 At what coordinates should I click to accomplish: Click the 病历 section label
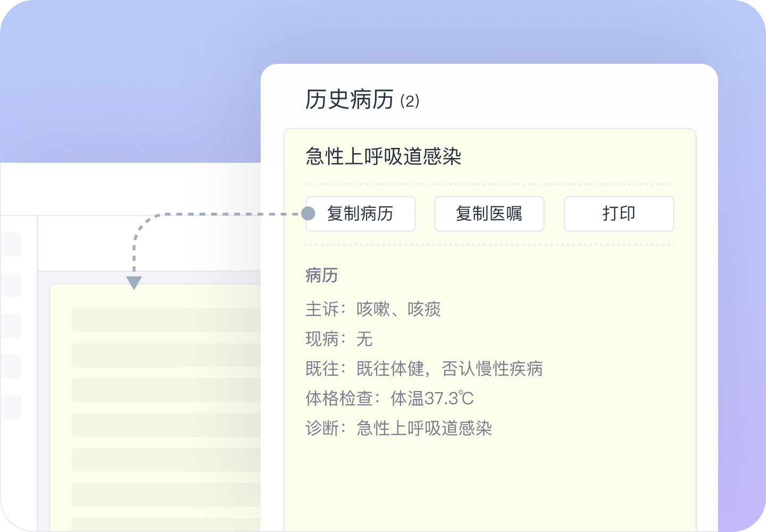click(x=322, y=275)
